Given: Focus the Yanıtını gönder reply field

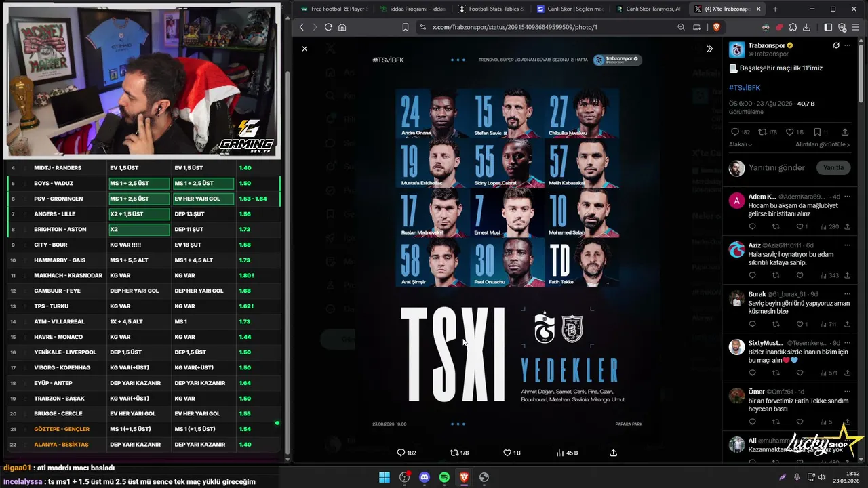Looking at the screenshot, I should [776, 167].
